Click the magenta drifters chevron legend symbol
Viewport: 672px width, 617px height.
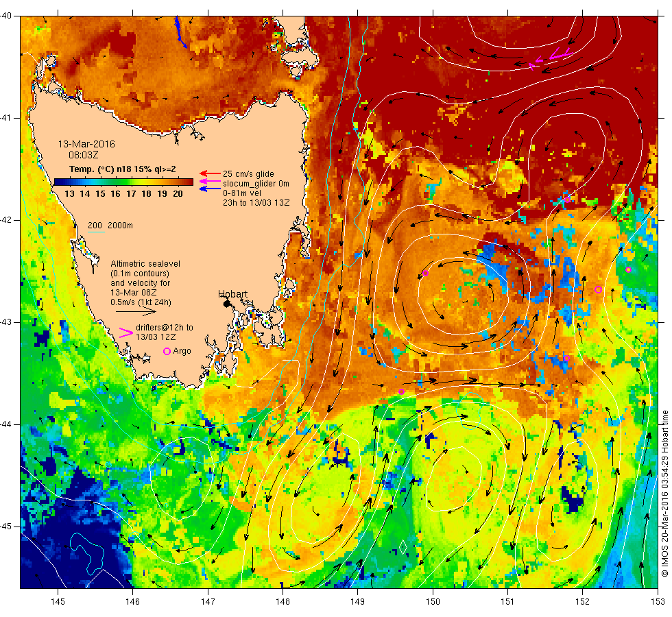point(126,333)
